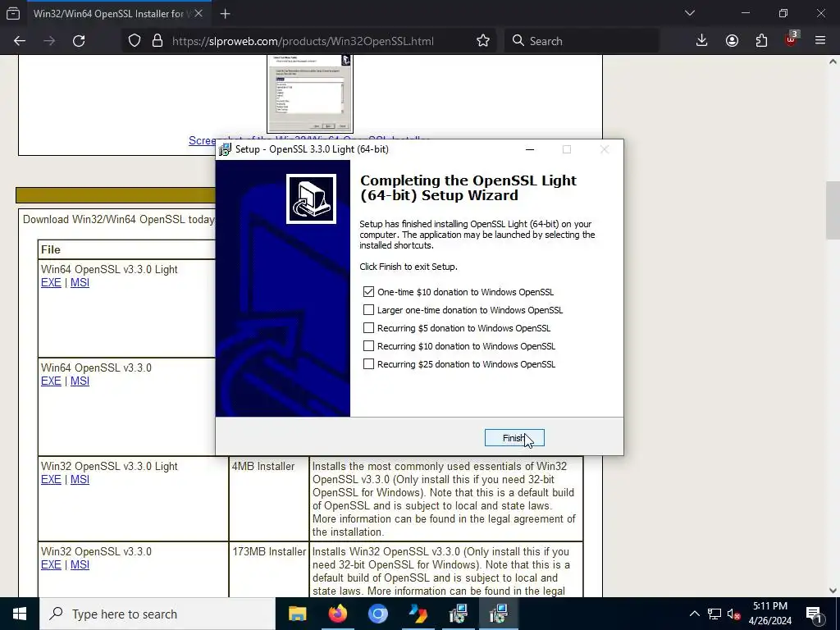
Task: Click the muted volume tray icon
Action: pyautogui.click(x=734, y=614)
